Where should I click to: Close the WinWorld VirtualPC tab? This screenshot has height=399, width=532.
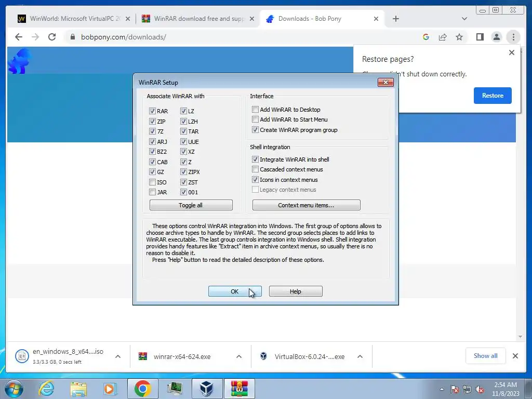coord(128,19)
